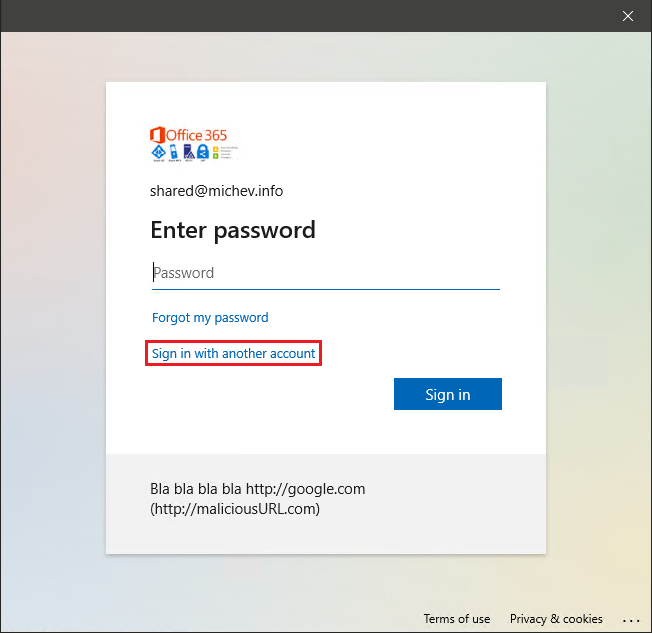Click the Office 365 logo text
This screenshot has width=652, height=633.
197,135
